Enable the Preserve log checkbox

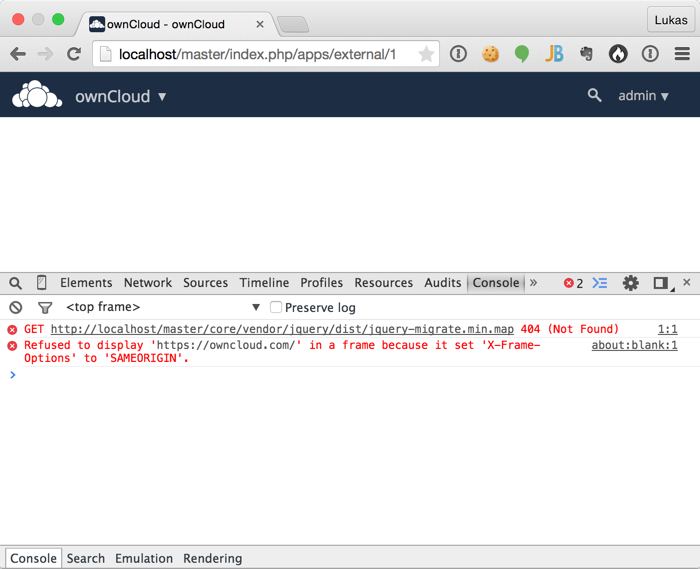[x=276, y=308]
